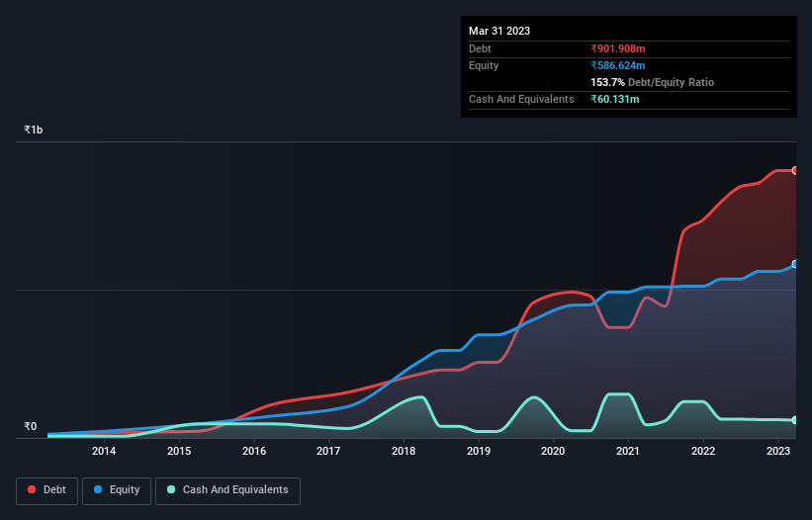Toggle the Debt legend button
Image resolution: width=812 pixels, height=520 pixels.
pos(47,490)
